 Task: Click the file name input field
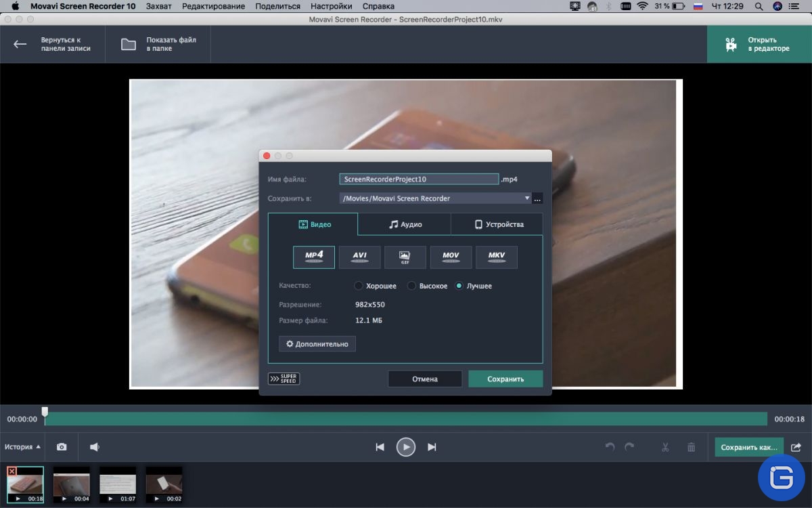(419, 179)
